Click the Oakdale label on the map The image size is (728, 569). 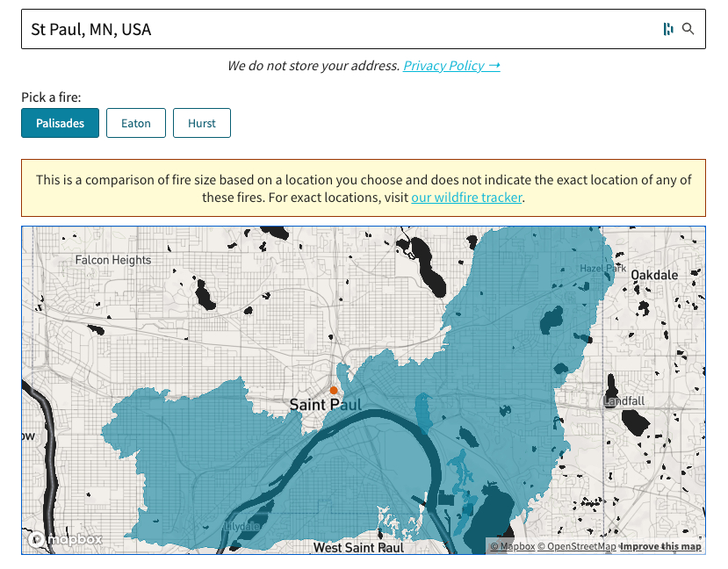coord(654,275)
